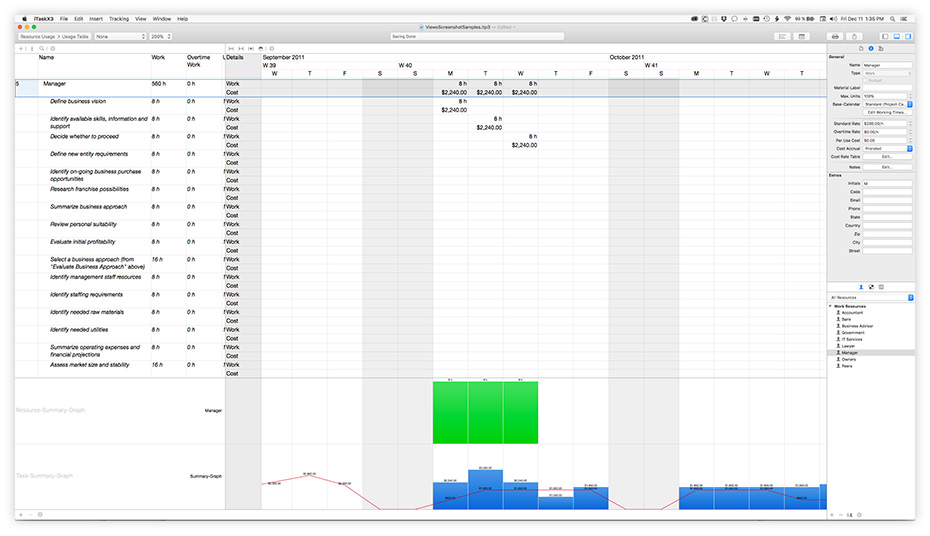The width and height of the screenshot is (930, 536).
Task: Toggle the right inspector panel icon
Action: (908, 37)
